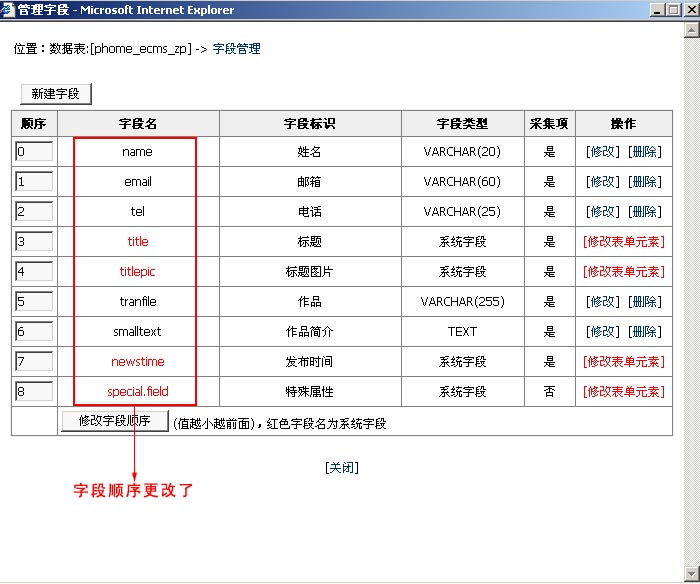Click order field for tranfile row
The height and width of the screenshot is (584, 700).
click(x=34, y=302)
